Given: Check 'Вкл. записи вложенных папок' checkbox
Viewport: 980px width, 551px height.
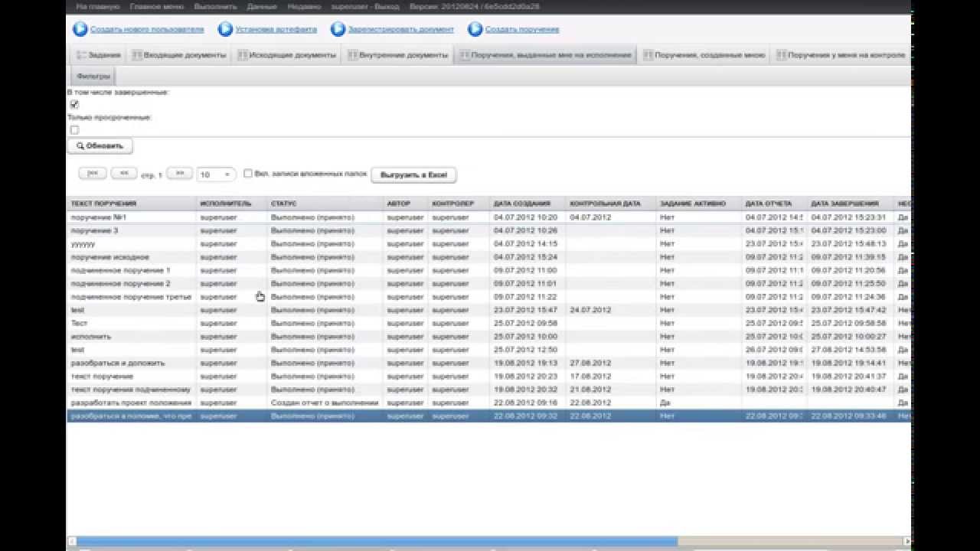Looking at the screenshot, I should pos(248,174).
